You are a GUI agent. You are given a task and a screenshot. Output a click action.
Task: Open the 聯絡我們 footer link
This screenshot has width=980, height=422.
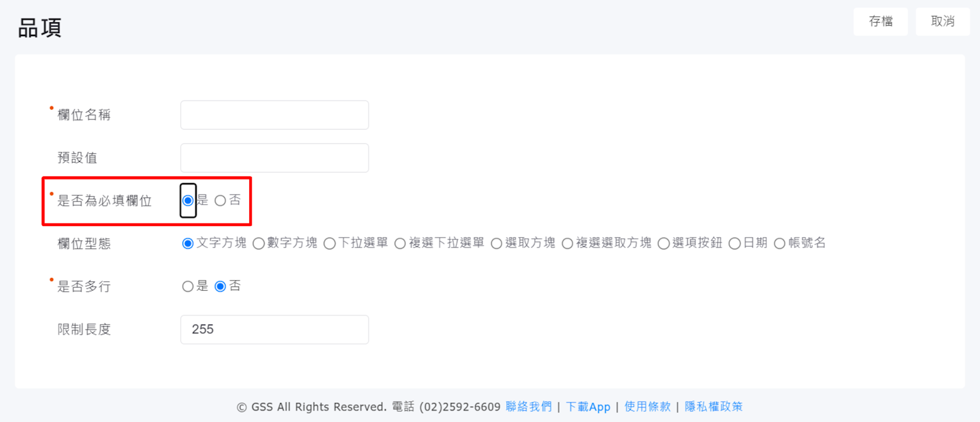point(529,407)
